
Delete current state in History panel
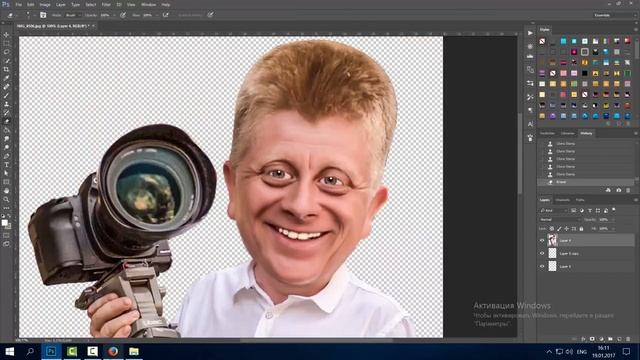click(628, 190)
